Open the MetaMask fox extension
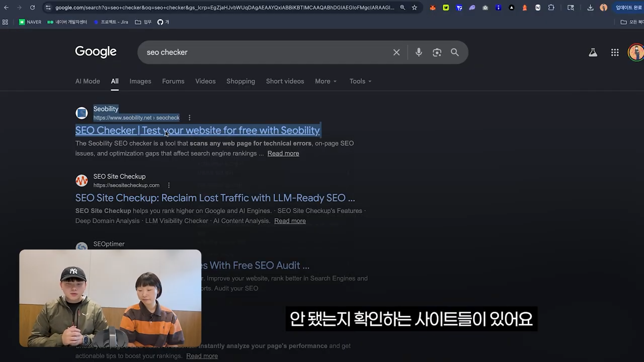644x362 pixels. tap(433, 8)
